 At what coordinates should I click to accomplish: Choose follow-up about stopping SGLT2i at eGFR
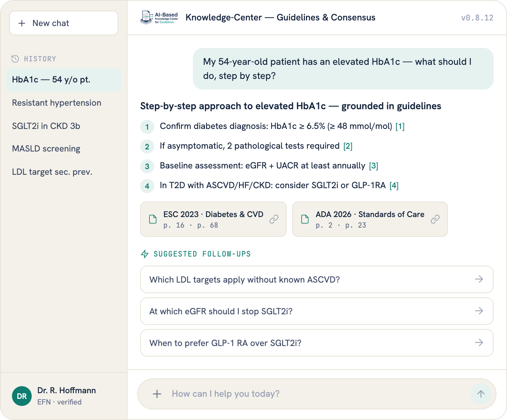pyautogui.click(x=317, y=311)
